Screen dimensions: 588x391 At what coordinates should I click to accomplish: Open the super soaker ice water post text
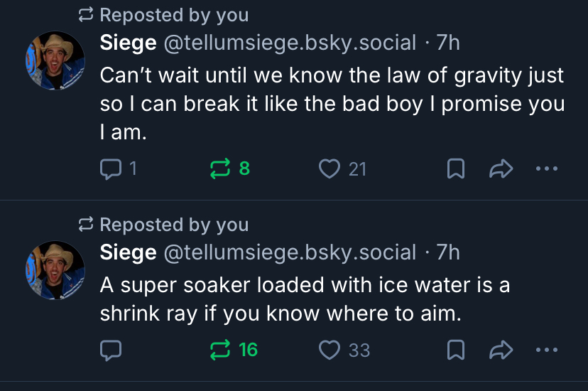click(x=305, y=299)
